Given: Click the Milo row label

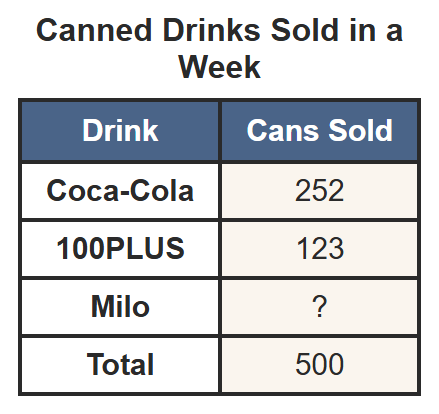Looking at the screenshot, I should coord(120,306).
